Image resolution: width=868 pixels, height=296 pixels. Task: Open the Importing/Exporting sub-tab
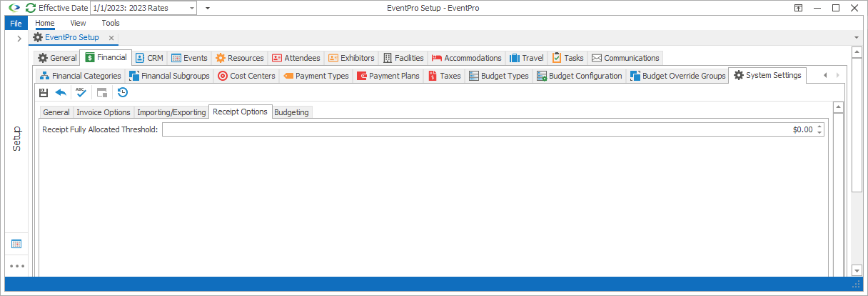click(171, 112)
